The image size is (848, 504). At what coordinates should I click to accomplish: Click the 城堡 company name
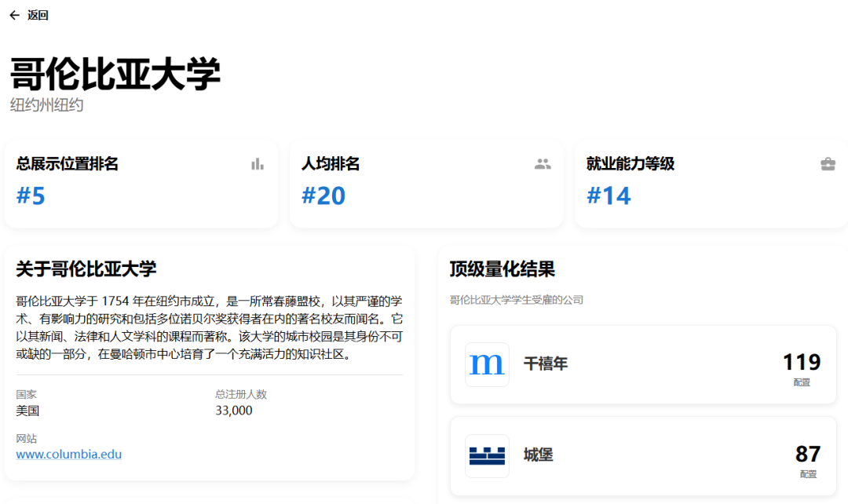click(x=539, y=455)
